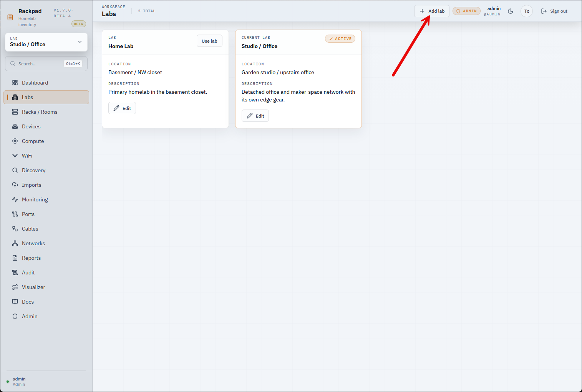Click the Add lab button
582x392 pixels.
click(x=432, y=11)
